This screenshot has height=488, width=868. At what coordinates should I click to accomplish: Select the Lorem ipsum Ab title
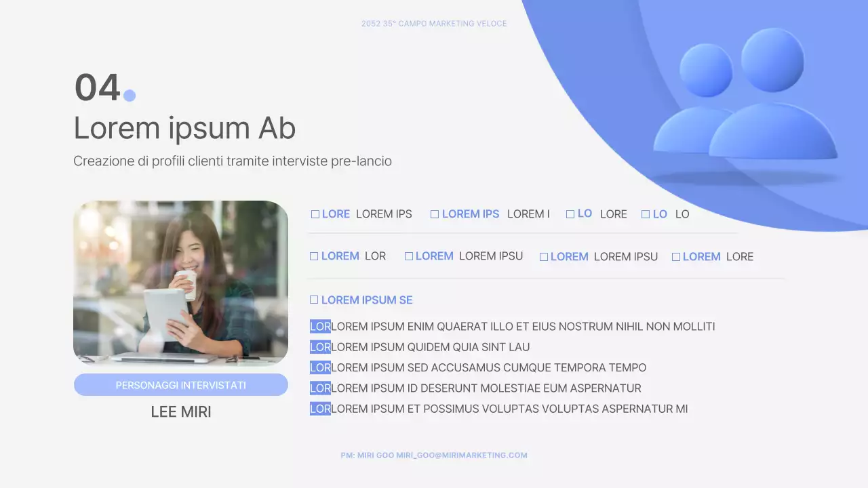(184, 128)
